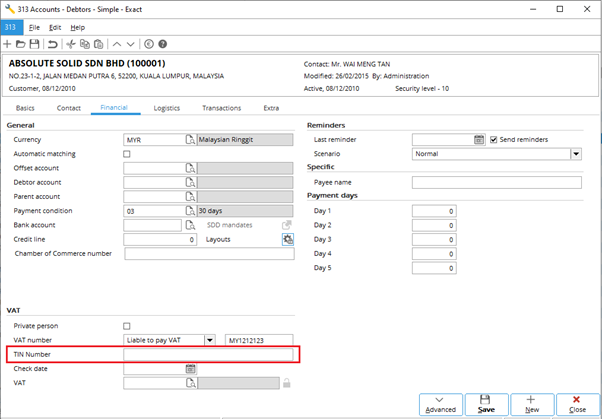Expand the Scenario dropdown
The height and width of the screenshot is (419, 602).
pyautogui.click(x=576, y=154)
